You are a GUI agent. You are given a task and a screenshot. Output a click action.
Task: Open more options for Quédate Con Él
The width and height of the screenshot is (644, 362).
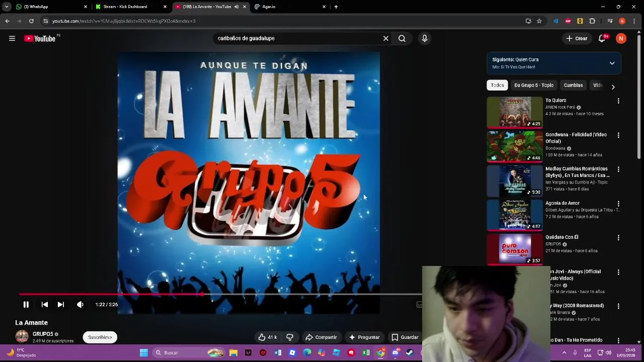618,238
